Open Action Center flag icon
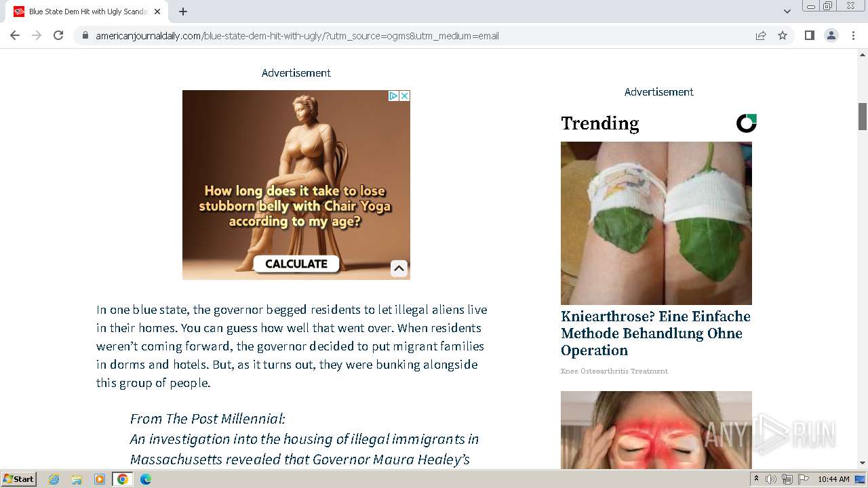The image size is (868, 488). (804, 479)
